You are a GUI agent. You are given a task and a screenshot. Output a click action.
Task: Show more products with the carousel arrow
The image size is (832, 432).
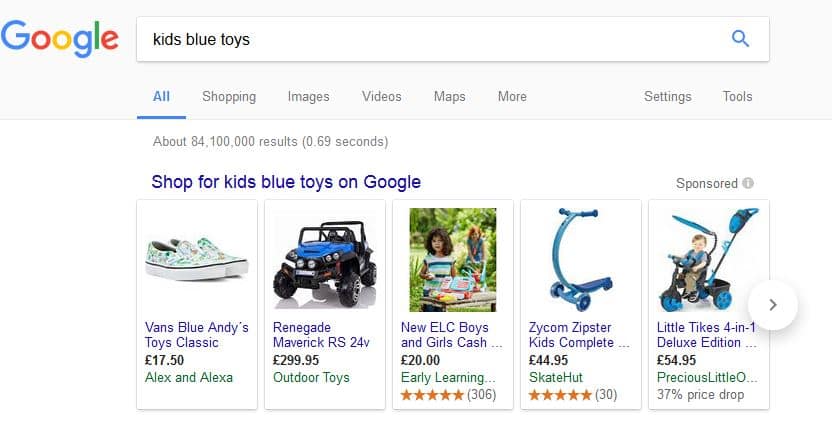(773, 304)
